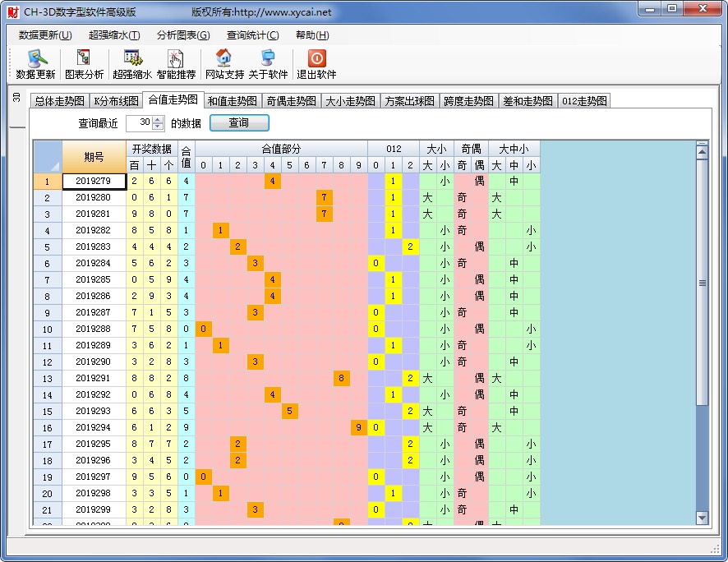Open the 查询统计(C) menu

252,35
